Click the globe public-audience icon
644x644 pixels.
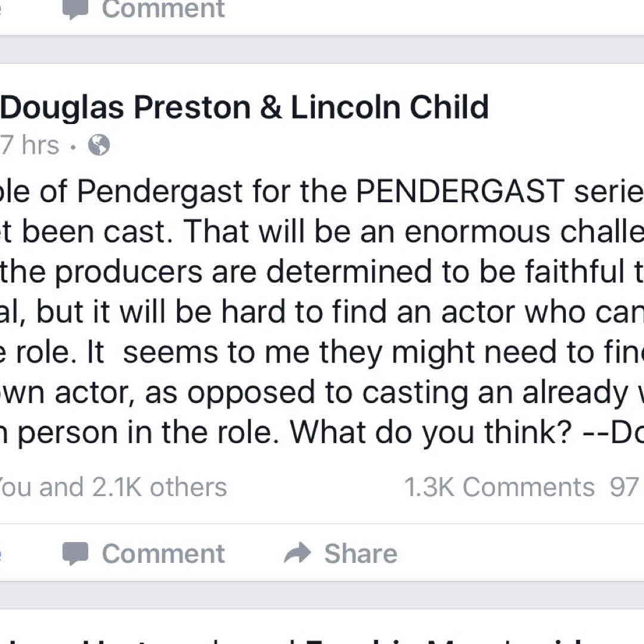[99, 145]
